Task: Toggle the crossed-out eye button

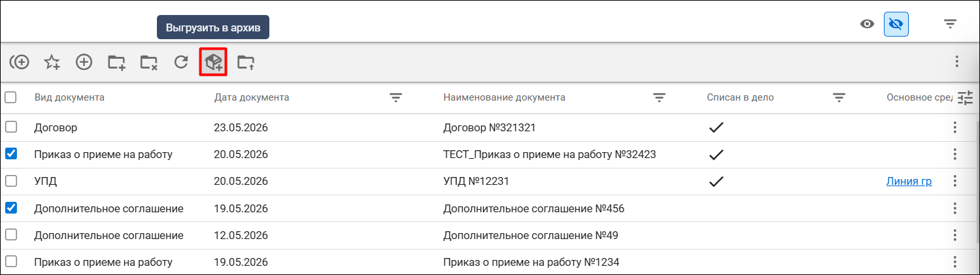Action: [896, 24]
